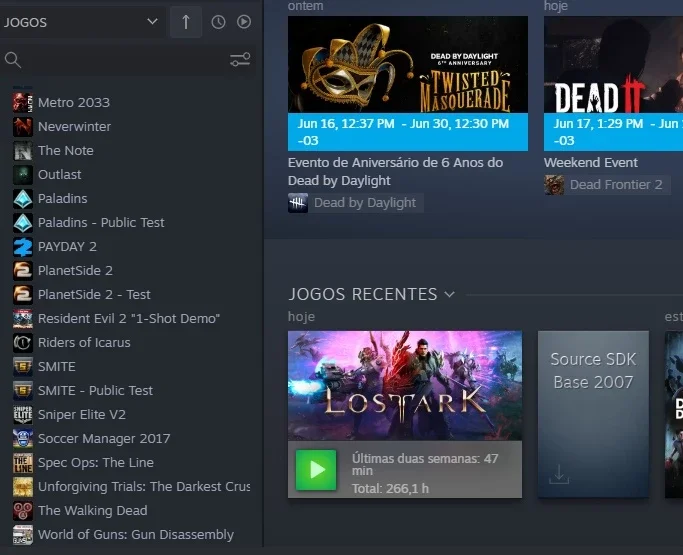Open the Weekend Event title link
The image size is (683, 555).
coord(591,162)
